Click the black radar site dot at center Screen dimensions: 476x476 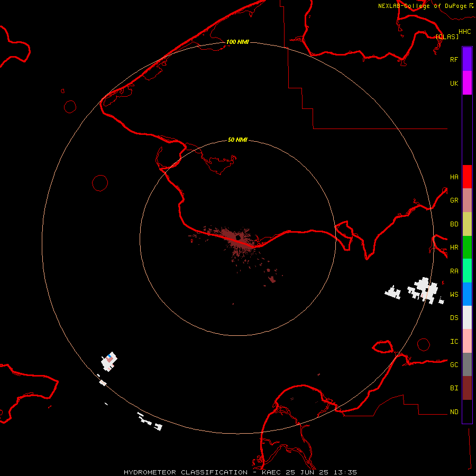pyautogui.click(x=238, y=237)
